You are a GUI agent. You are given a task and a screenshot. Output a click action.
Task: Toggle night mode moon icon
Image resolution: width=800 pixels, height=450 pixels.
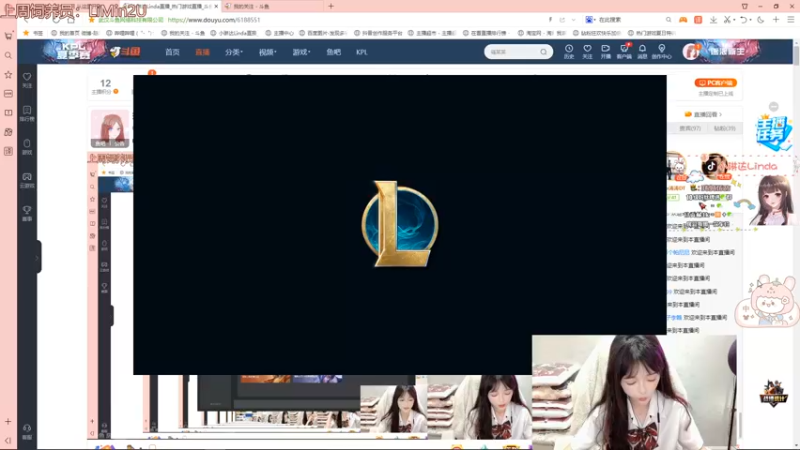[x=760, y=20]
